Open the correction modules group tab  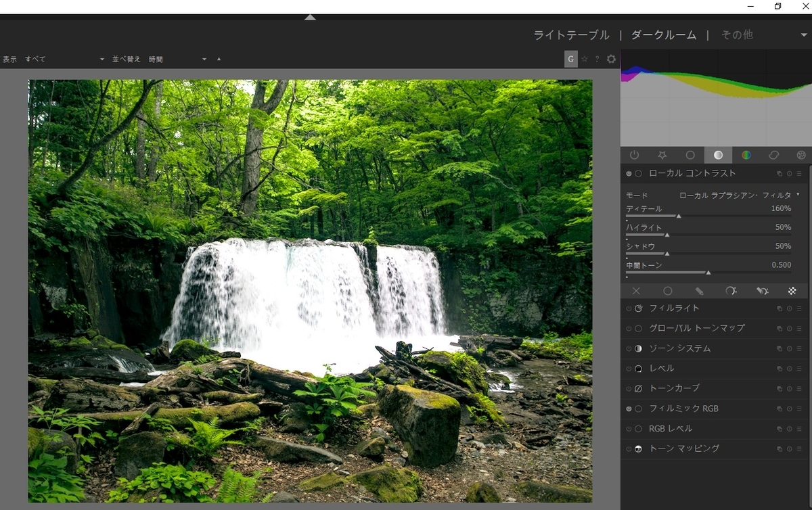[x=773, y=155]
